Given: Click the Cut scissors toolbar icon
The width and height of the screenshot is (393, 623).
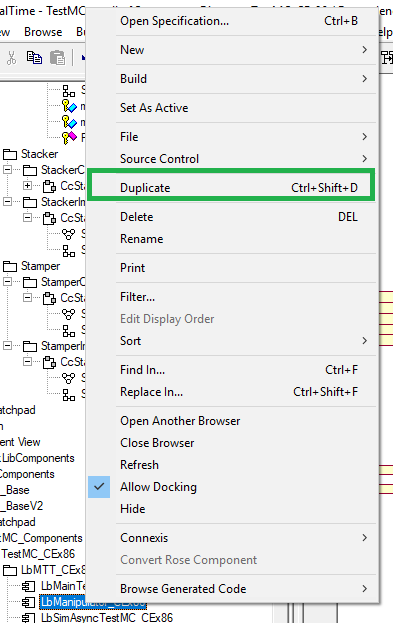Looking at the screenshot, I should pyautogui.click(x=12, y=58).
